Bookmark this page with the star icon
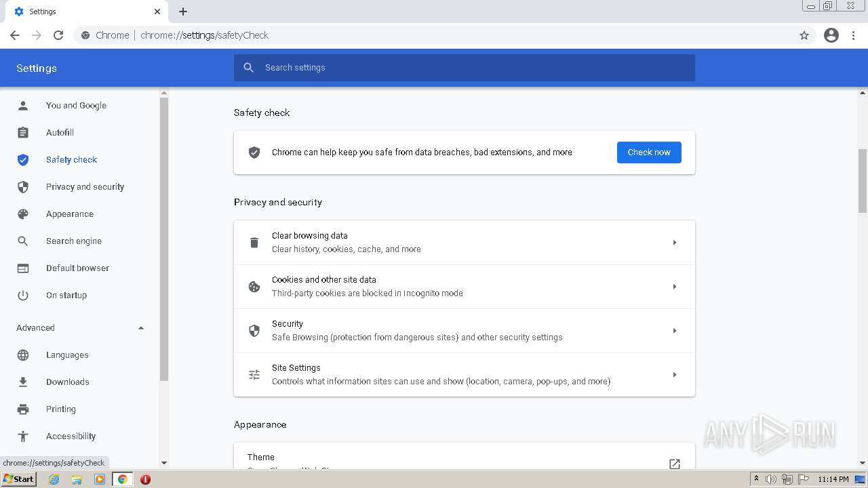Screen dimensions: 868x488 804,35
